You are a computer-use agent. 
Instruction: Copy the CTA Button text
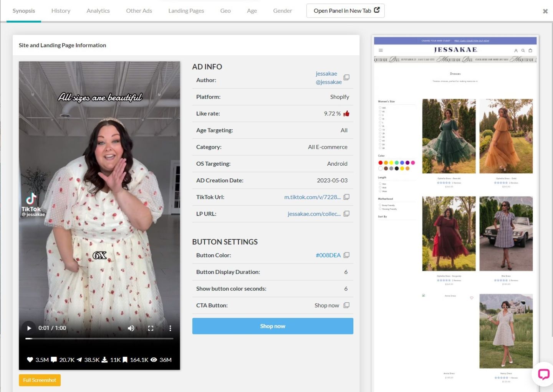pyautogui.click(x=346, y=305)
